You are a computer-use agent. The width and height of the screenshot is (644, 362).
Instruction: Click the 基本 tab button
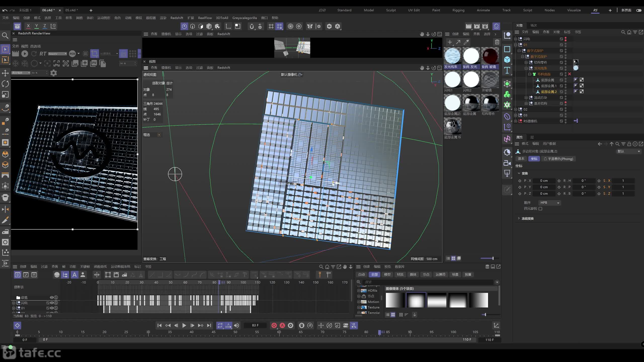521,159
